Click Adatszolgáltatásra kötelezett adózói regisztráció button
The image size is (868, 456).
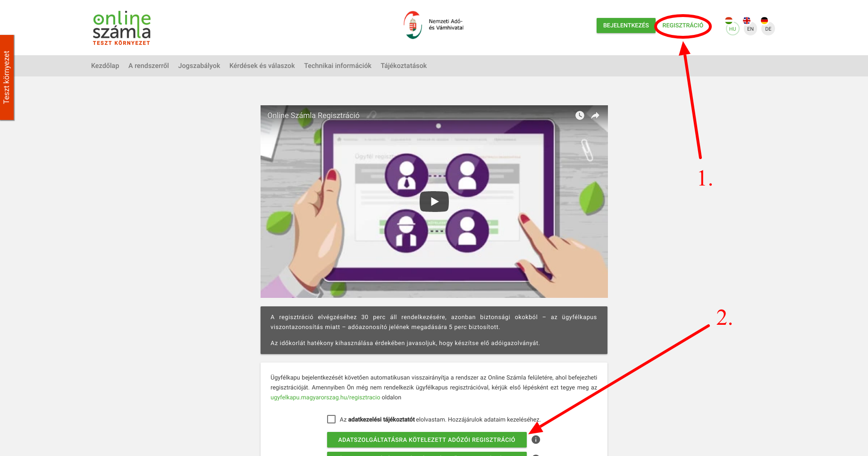point(427,439)
